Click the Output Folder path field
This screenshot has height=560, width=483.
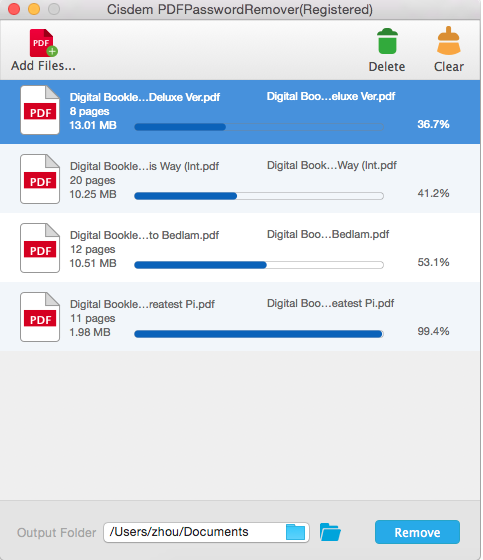tap(206, 532)
